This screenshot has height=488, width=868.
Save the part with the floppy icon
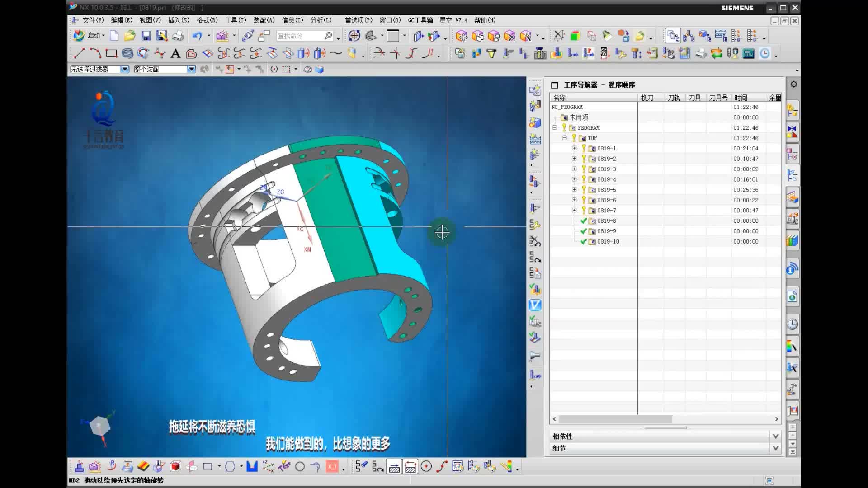146,36
